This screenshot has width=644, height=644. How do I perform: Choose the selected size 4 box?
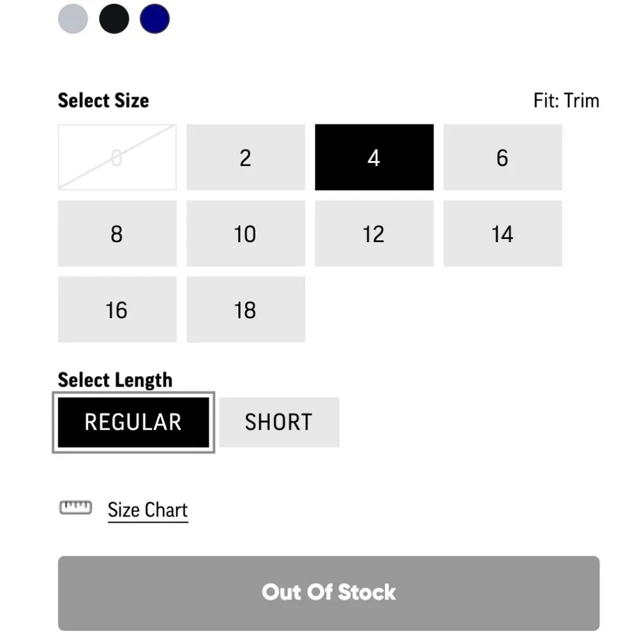tap(374, 157)
